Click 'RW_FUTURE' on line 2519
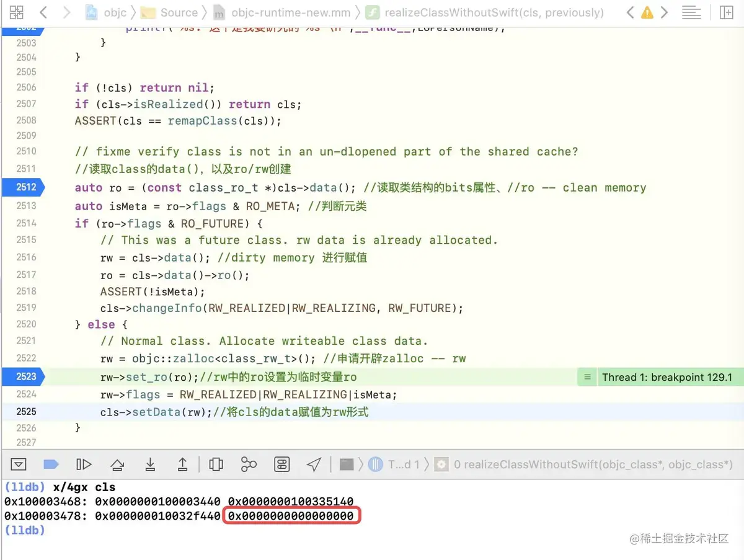744x560 pixels. [420, 308]
